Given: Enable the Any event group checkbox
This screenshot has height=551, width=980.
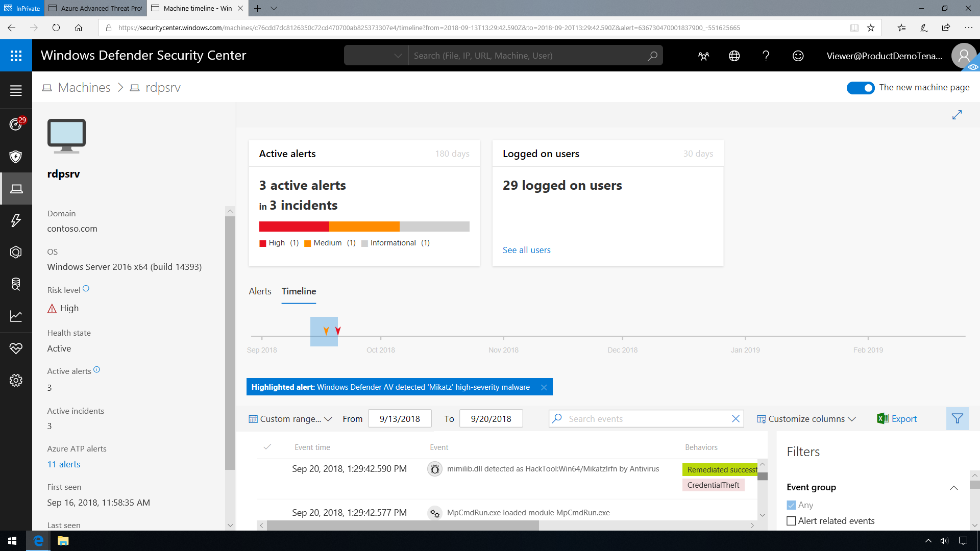Looking at the screenshot, I should pos(791,505).
